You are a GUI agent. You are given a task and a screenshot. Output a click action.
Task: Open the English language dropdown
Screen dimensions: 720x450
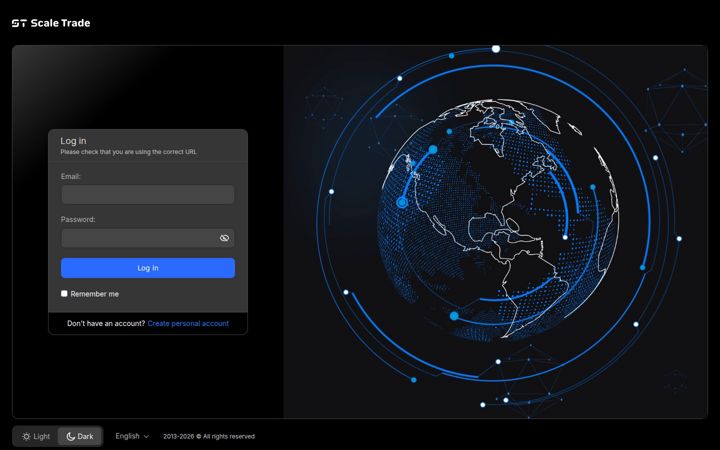(132, 436)
